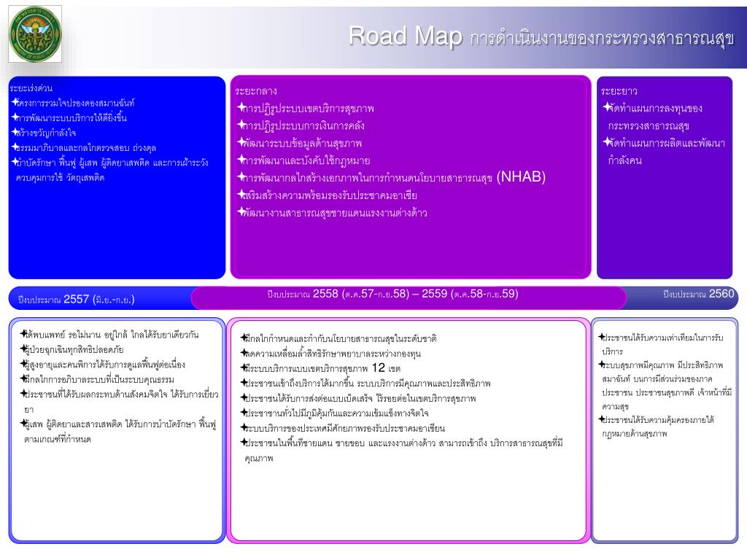This screenshot has width=747, height=560.
Task: Select text "ได้พบแพทย์ รอไม่นาน อยู่ใกล้"
Action: point(76,335)
